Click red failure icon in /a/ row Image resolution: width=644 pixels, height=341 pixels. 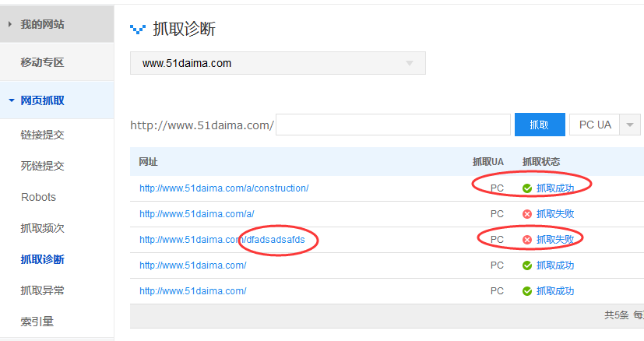point(527,214)
